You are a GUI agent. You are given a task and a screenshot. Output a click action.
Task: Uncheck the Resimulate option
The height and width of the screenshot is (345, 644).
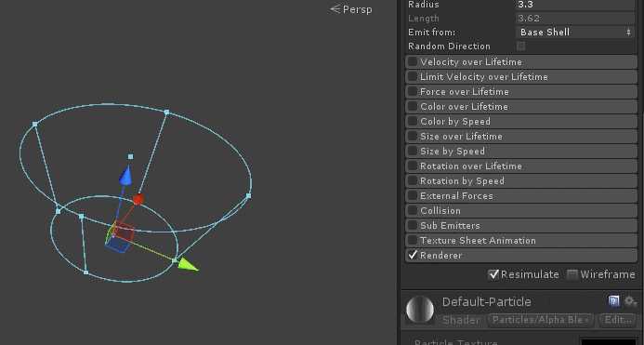[493, 274]
